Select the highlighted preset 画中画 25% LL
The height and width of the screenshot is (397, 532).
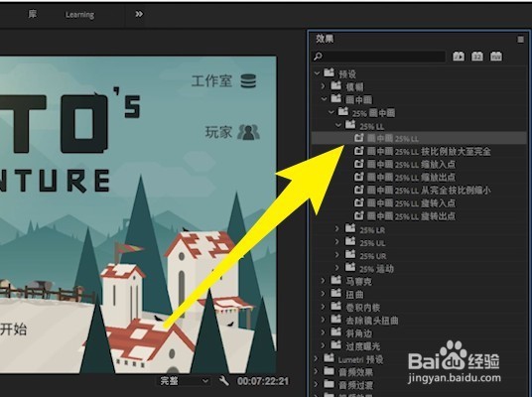click(419, 138)
